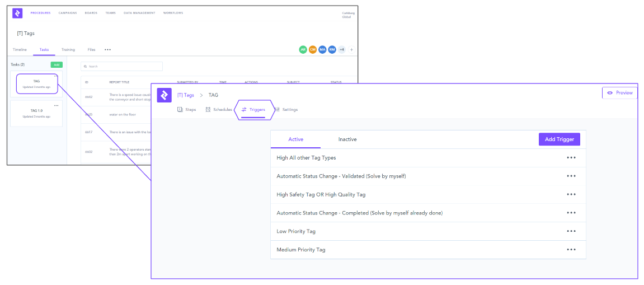
Task: Open options menu for Low Priority Tag
Action: point(571,231)
